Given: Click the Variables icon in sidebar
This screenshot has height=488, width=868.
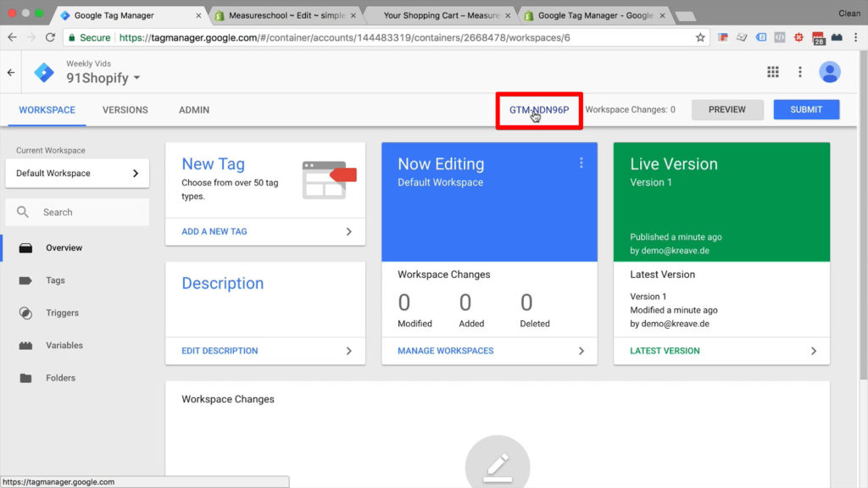Looking at the screenshot, I should click(x=25, y=346).
